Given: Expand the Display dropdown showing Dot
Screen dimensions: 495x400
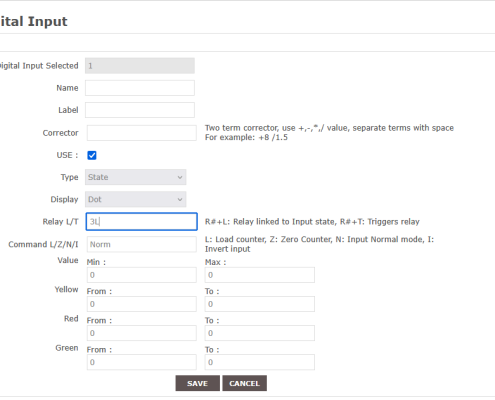Looking at the screenshot, I should click(136, 199).
